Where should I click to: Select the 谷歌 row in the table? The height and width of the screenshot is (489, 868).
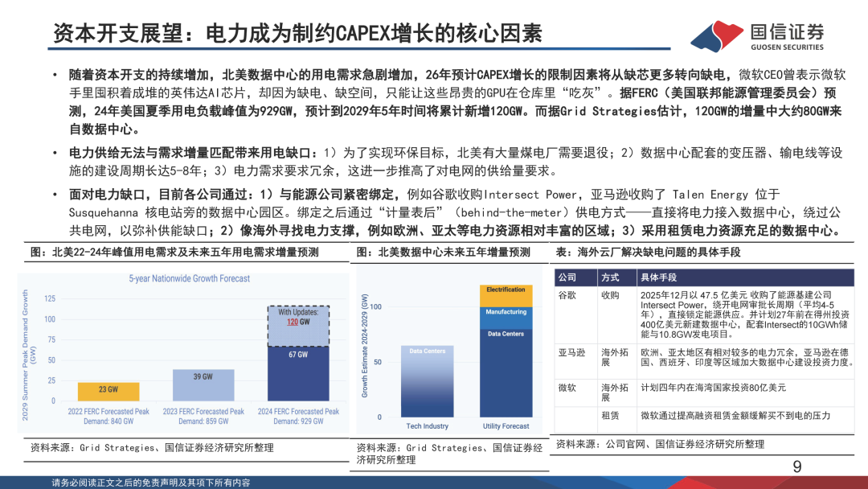tap(704, 314)
